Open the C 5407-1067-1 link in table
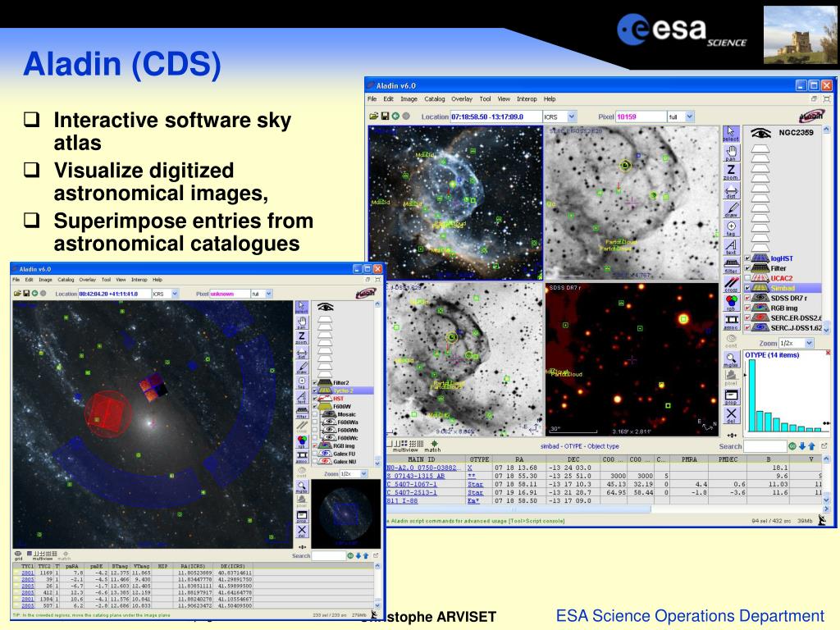Viewport: 840px width, 630px height. (x=412, y=484)
